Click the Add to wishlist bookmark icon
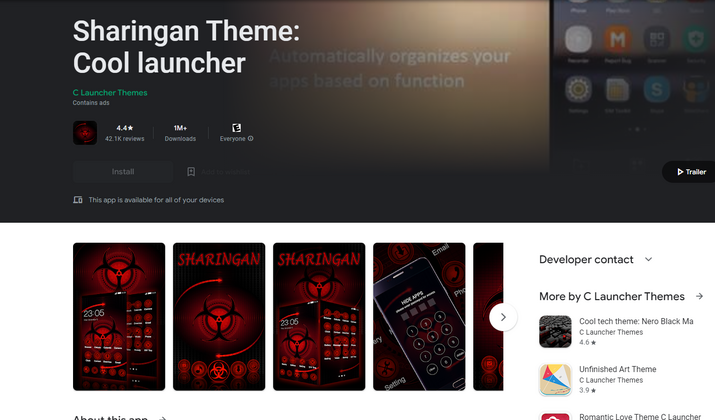715x420 pixels. 191,171
